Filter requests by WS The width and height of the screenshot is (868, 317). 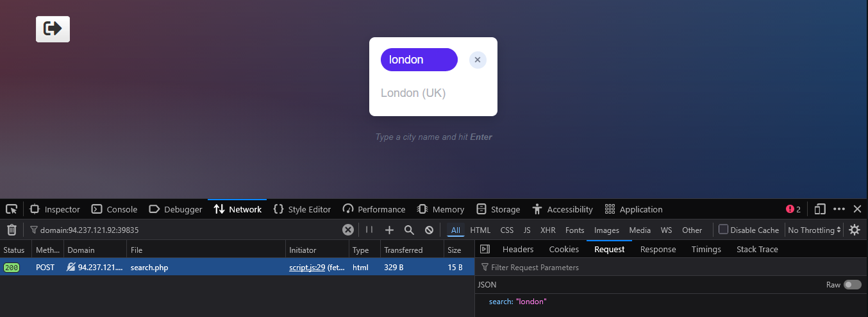pyautogui.click(x=667, y=230)
